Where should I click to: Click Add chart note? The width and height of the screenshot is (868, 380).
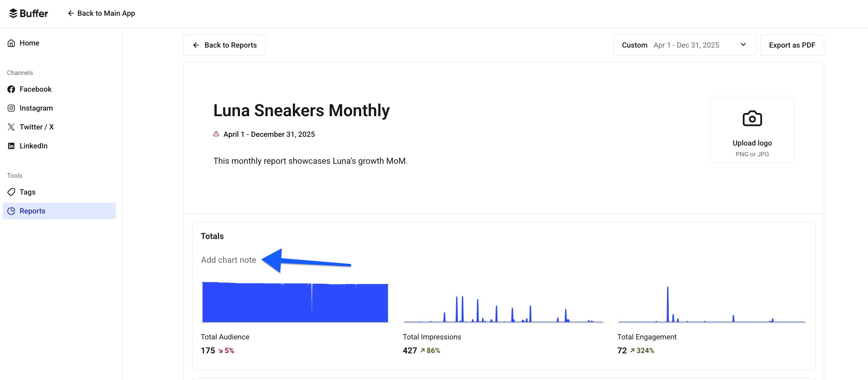click(x=228, y=260)
